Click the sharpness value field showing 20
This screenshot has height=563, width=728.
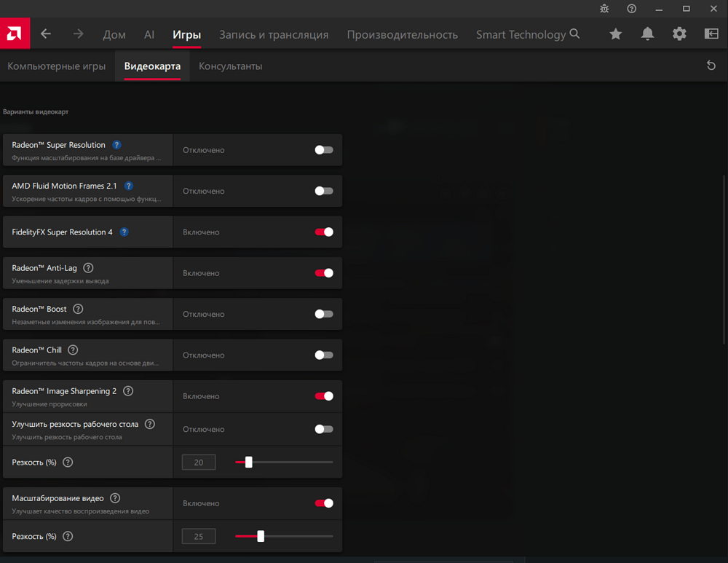199,462
